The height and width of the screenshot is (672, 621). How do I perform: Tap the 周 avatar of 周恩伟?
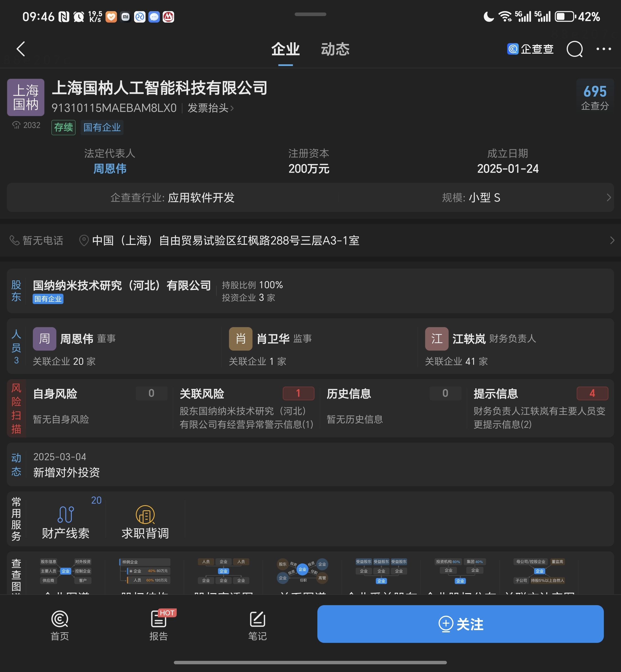pos(44,339)
